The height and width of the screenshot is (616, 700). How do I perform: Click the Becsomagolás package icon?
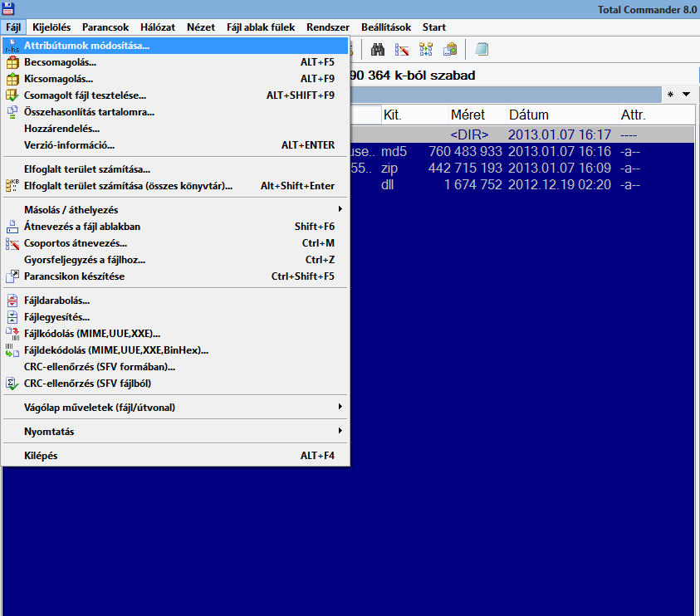click(12, 62)
